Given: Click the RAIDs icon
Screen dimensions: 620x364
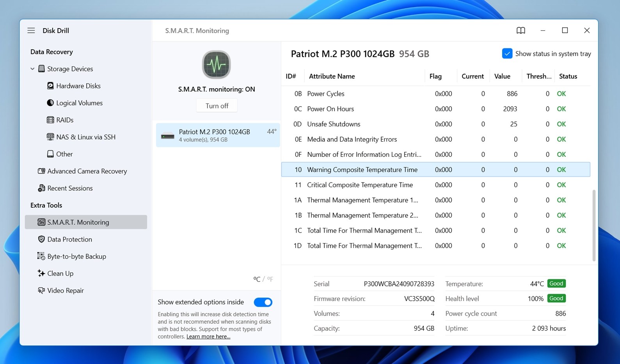Looking at the screenshot, I should (50, 120).
